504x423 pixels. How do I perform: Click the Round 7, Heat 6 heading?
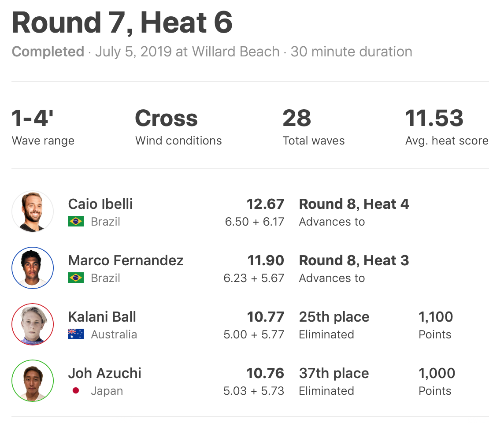pyautogui.click(x=122, y=23)
